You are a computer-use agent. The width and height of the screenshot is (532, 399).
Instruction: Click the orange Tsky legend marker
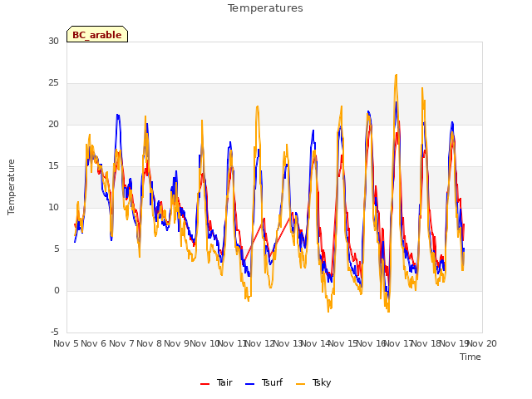(x=301, y=384)
